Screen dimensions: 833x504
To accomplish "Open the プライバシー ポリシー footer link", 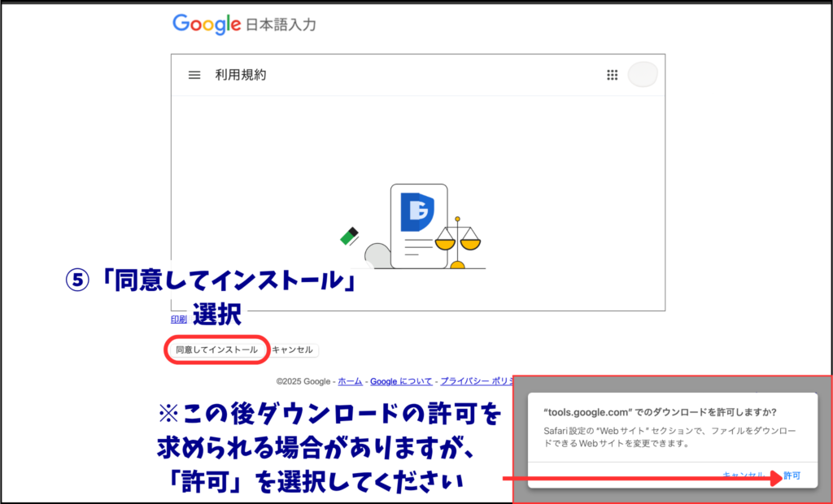I will tap(477, 381).
